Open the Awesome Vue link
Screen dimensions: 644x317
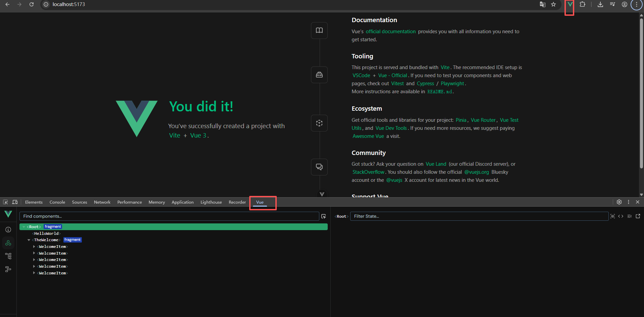click(x=368, y=136)
